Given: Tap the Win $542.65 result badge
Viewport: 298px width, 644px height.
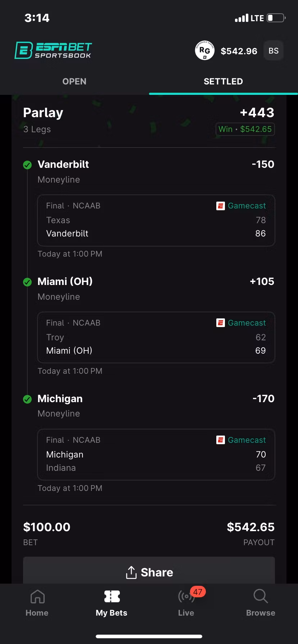Looking at the screenshot, I should pyautogui.click(x=245, y=129).
